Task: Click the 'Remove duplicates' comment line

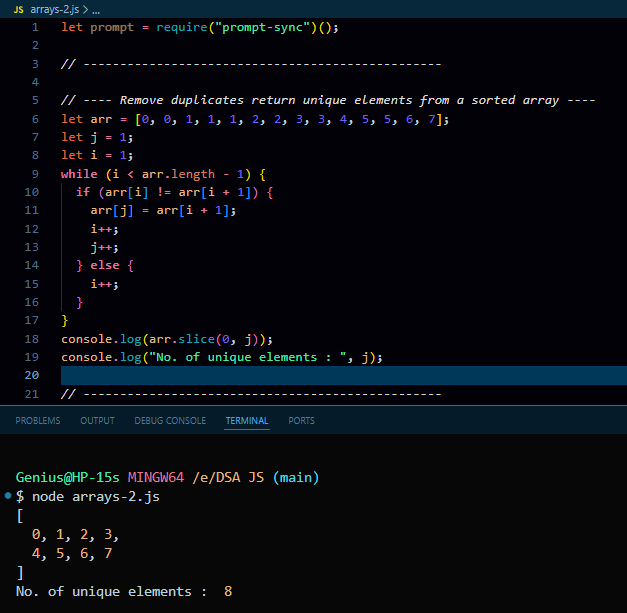Action: [x=328, y=100]
